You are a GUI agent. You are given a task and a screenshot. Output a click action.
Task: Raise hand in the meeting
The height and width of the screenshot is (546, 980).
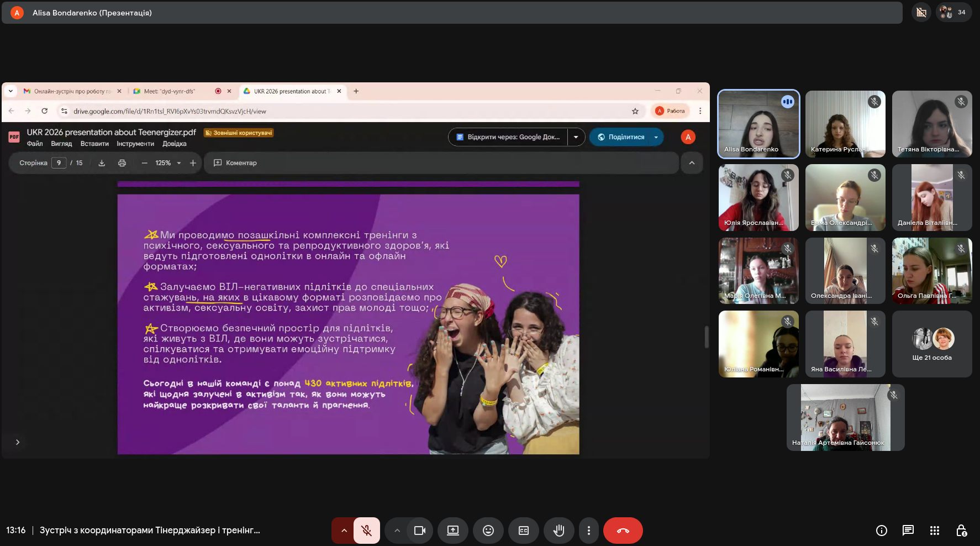point(559,531)
